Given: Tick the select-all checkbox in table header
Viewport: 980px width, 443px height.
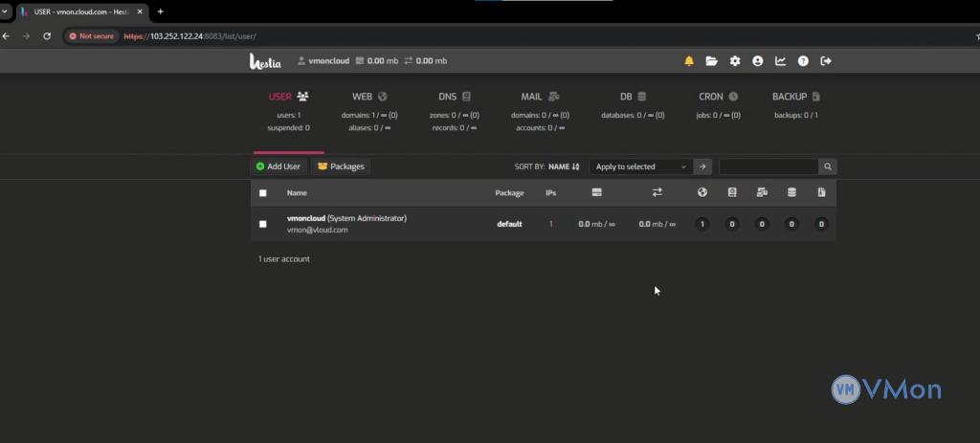Looking at the screenshot, I should coord(263,193).
